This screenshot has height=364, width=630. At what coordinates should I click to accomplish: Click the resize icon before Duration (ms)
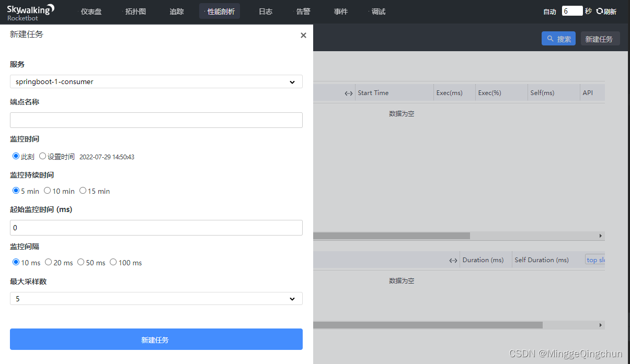453,260
